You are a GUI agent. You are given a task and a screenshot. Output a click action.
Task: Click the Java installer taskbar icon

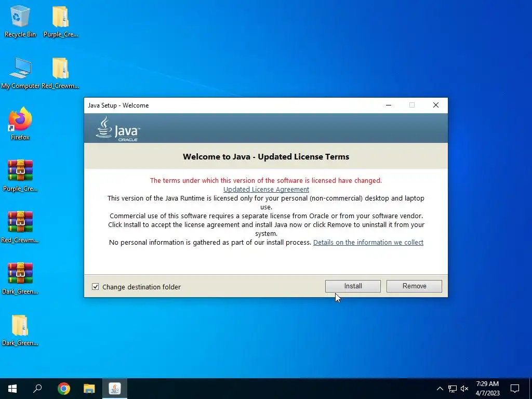tap(115, 389)
